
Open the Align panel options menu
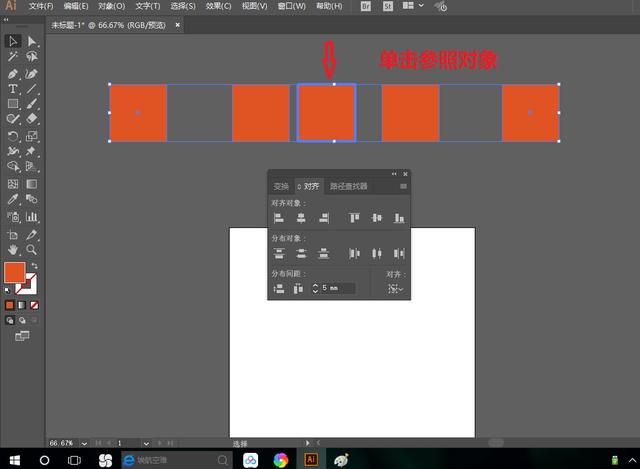pos(403,186)
